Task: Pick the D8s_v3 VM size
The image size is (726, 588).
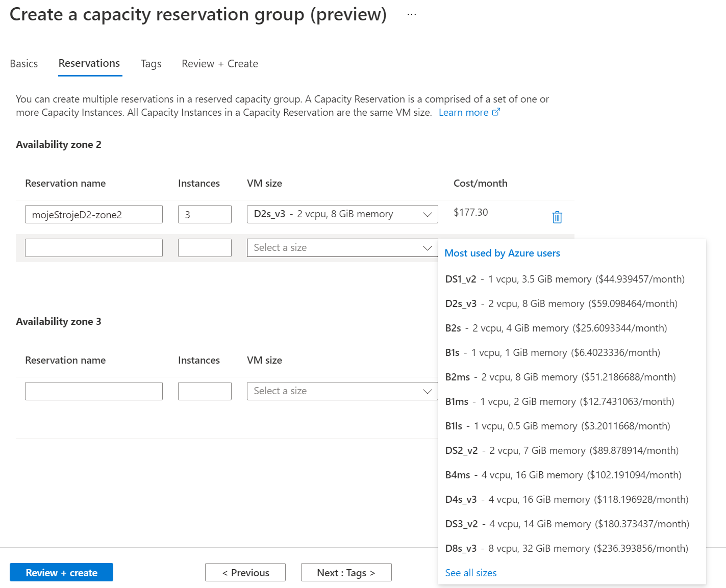Action: click(566, 549)
